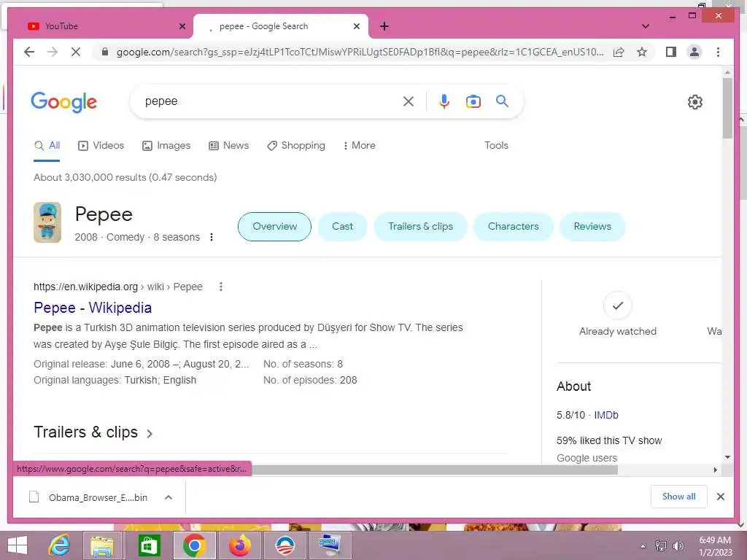Click the Pepee character thumbnail
The width and height of the screenshot is (747, 560).
(x=47, y=222)
